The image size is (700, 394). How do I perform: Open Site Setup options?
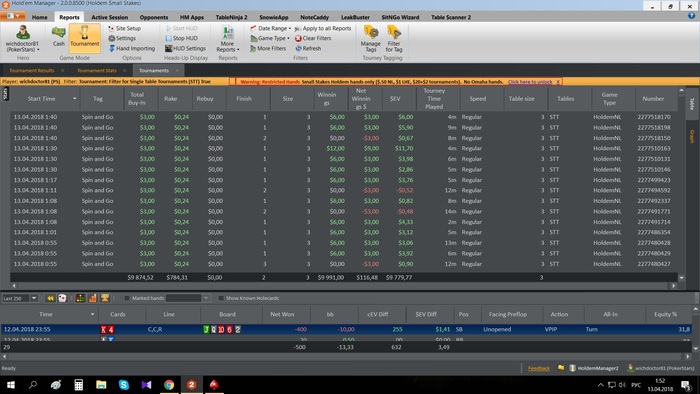pyautogui.click(x=124, y=28)
